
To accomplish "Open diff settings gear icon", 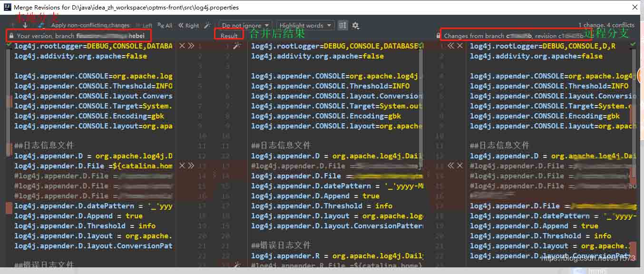I will coord(355,26).
